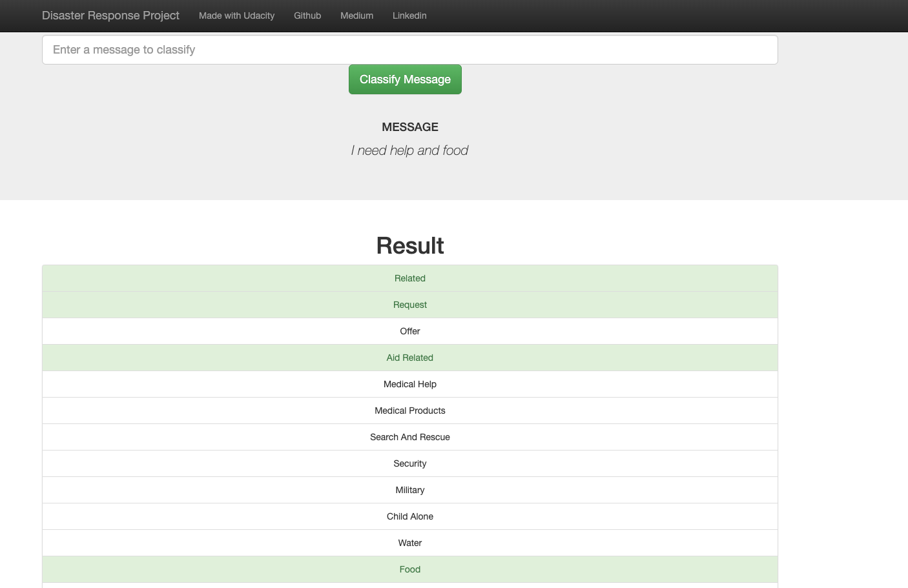
Task: Click the Medical Help category row
Action: click(x=409, y=383)
